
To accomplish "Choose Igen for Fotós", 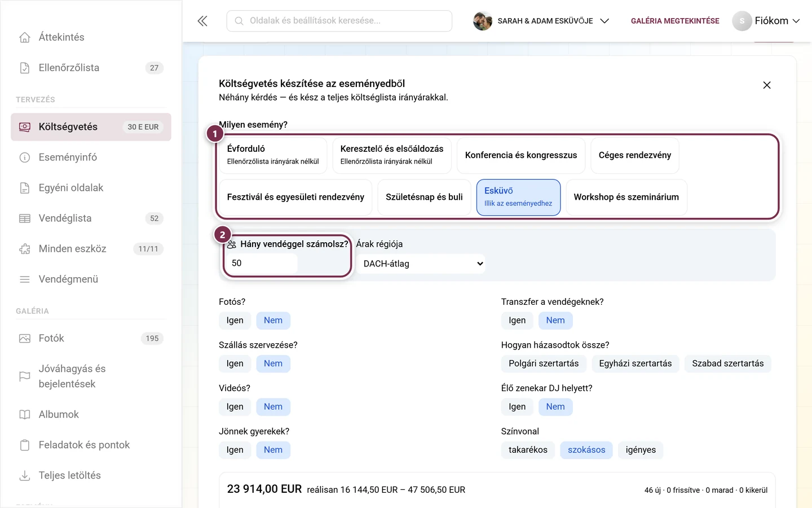I will coord(235,321).
